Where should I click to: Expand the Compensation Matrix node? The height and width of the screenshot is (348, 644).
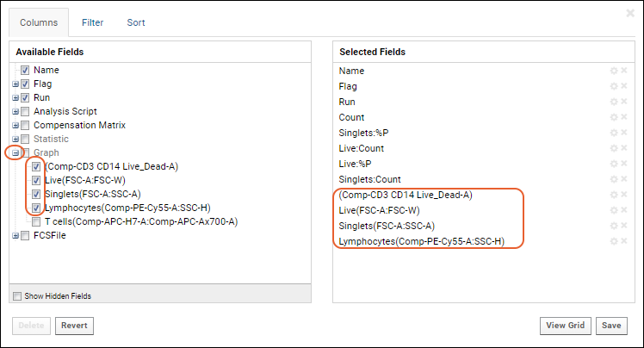pyautogui.click(x=15, y=125)
